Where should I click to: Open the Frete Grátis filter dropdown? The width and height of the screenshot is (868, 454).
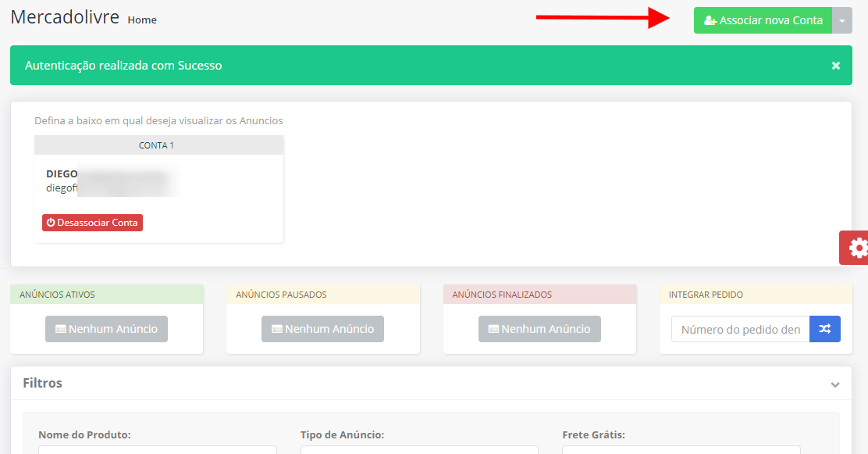tap(681, 449)
